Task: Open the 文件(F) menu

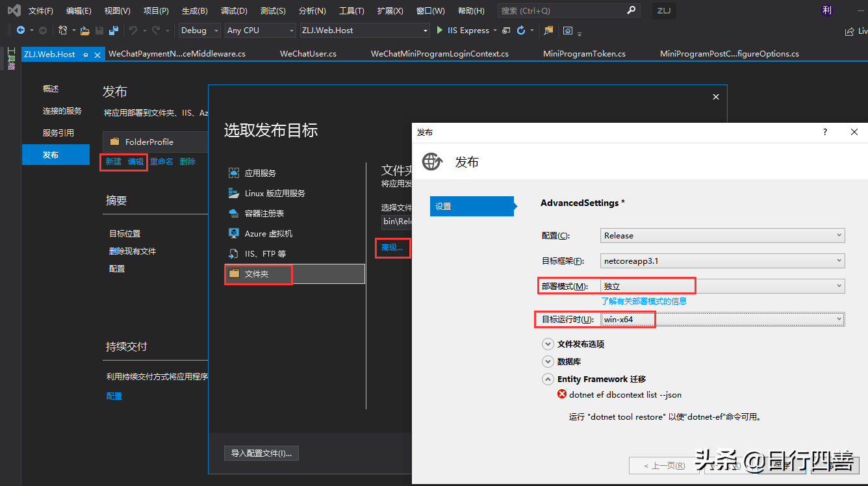Action: [x=40, y=11]
